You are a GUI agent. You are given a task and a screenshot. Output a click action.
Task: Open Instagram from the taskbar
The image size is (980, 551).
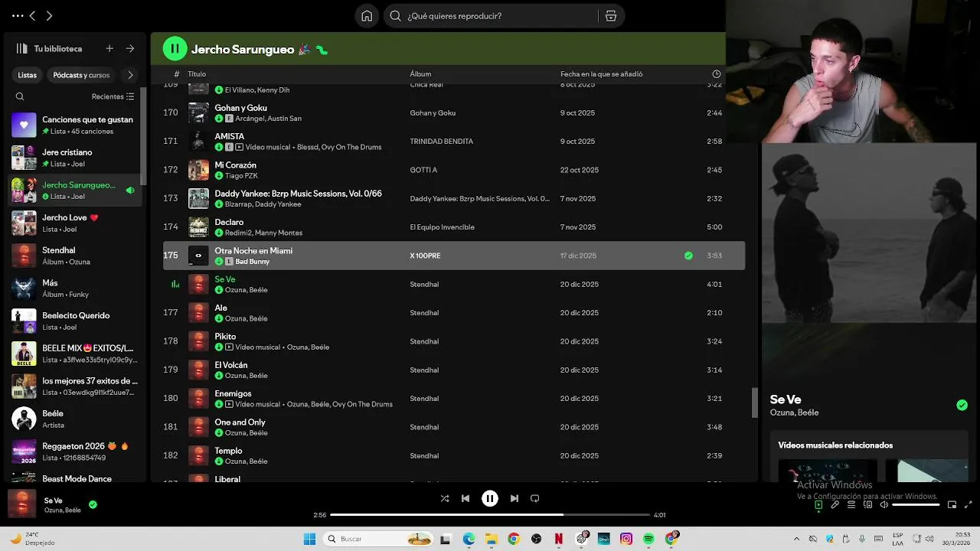(x=626, y=539)
